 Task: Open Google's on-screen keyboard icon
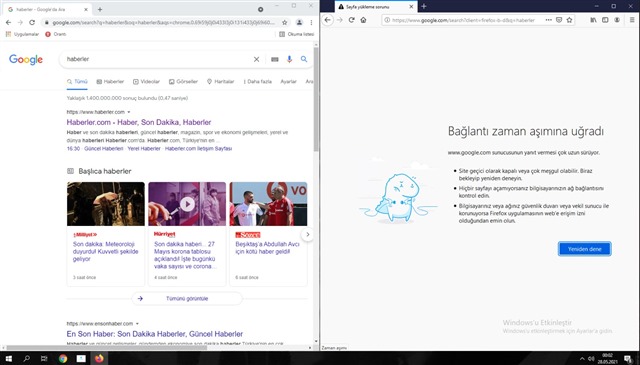275,59
